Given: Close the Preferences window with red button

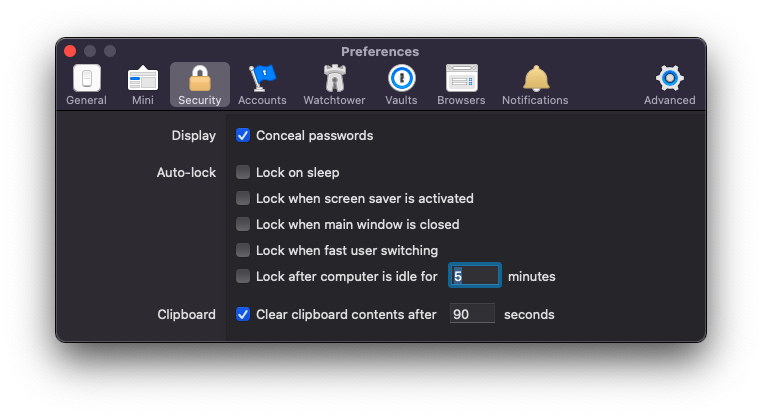Looking at the screenshot, I should 70,51.
